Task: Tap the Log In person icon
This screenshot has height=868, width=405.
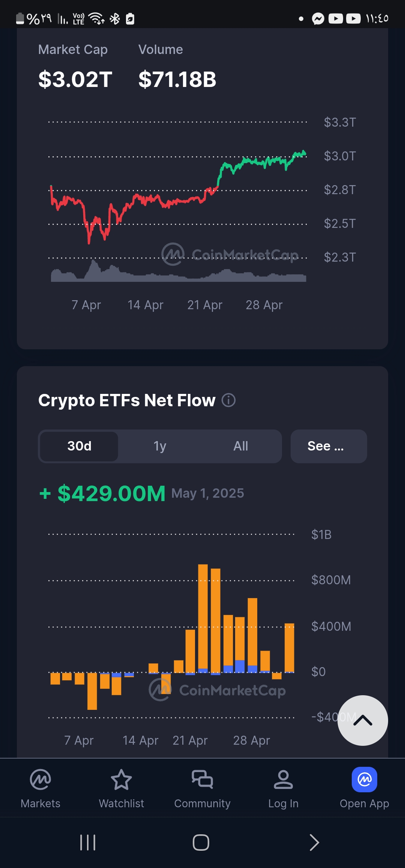Action: (x=283, y=780)
